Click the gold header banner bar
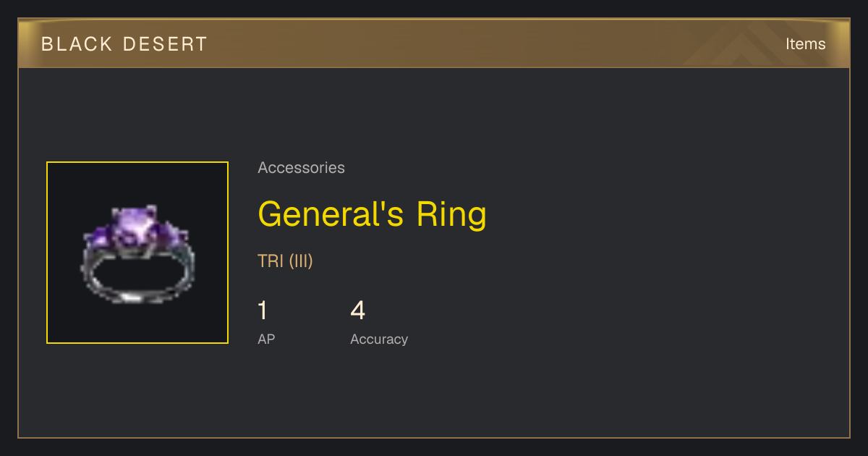Image resolution: width=868 pixels, height=456 pixels. [x=434, y=43]
